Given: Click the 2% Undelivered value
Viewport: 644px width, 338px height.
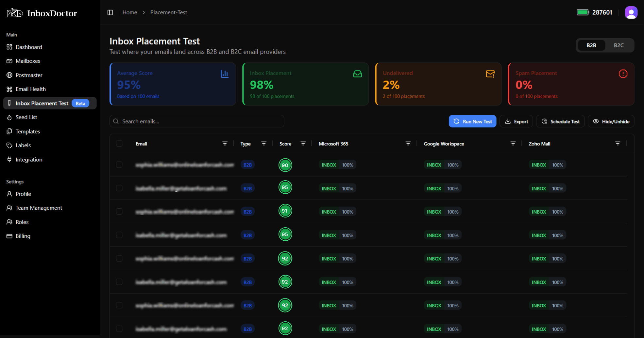Looking at the screenshot, I should [x=391, y=85].
